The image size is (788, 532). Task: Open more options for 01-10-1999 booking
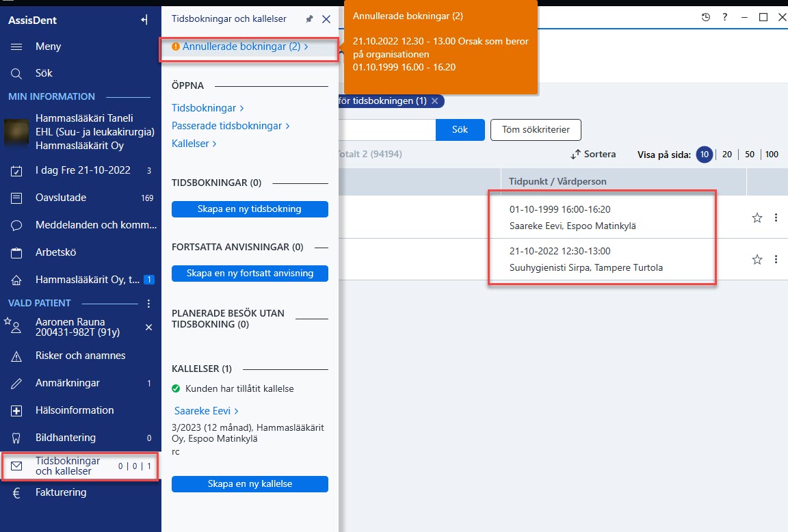point(776,217)
